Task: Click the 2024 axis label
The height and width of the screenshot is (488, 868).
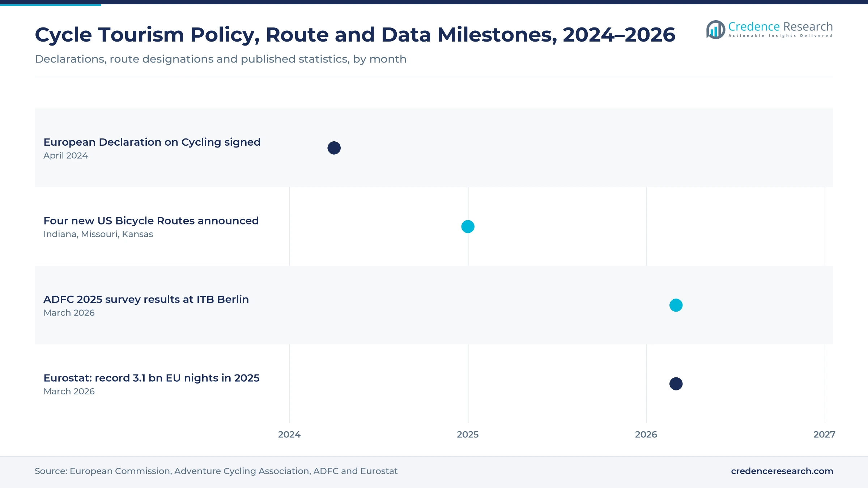Action: coord(289,435)
